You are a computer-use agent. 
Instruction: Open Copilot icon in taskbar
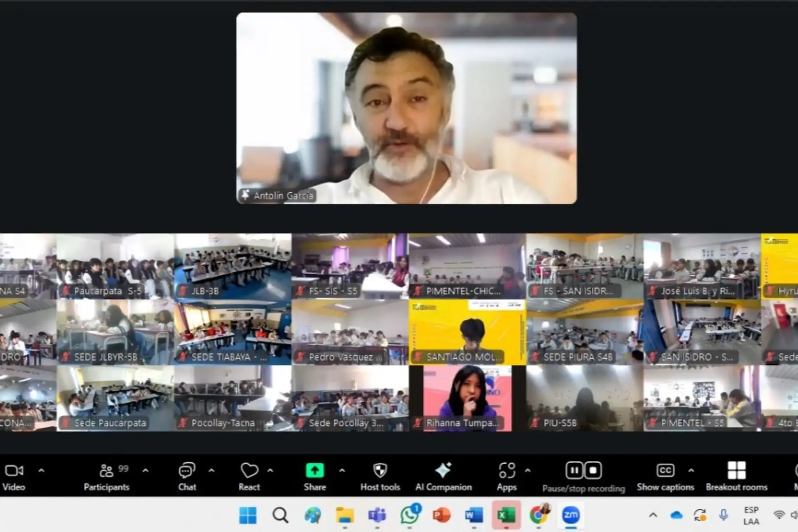(x=313, y=515)
